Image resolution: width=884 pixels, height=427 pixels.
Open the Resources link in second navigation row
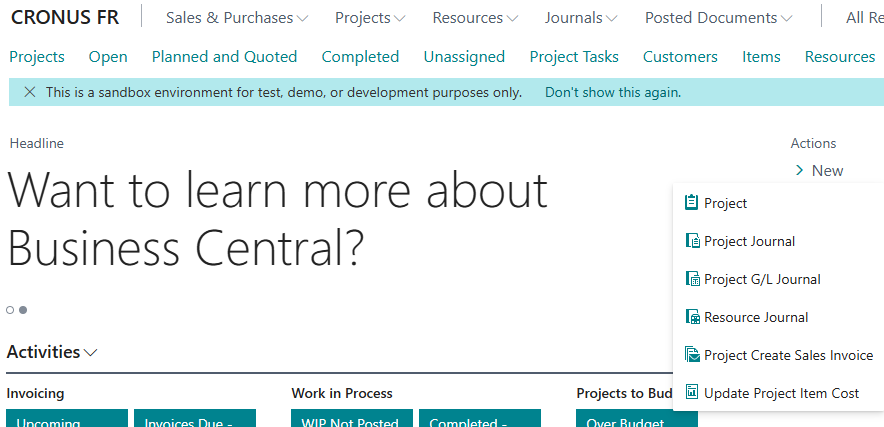pos(840,56)
